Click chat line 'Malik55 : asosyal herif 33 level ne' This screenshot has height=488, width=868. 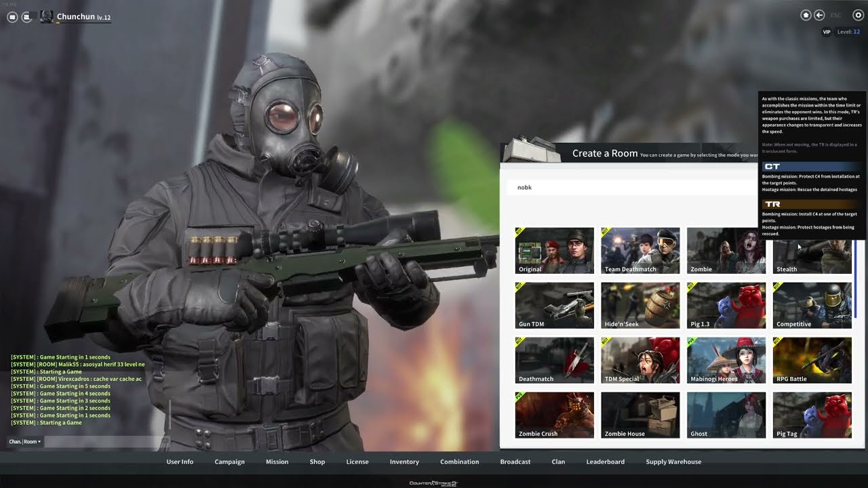coord(78,365)
